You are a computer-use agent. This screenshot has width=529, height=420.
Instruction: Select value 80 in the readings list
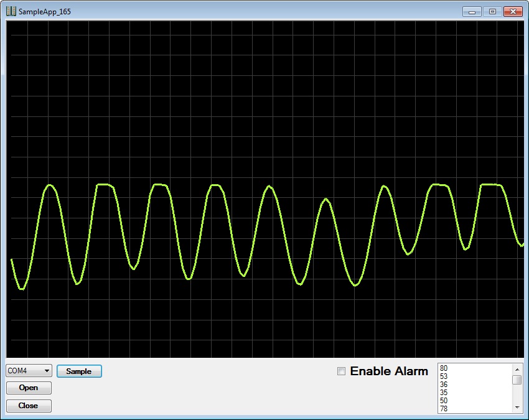click(444, 368)
